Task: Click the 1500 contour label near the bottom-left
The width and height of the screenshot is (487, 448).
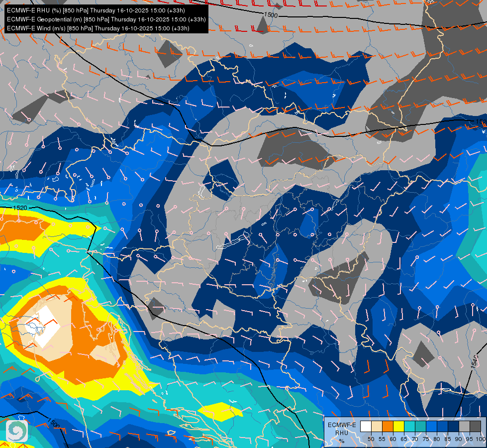Action: tap(53, 423)
